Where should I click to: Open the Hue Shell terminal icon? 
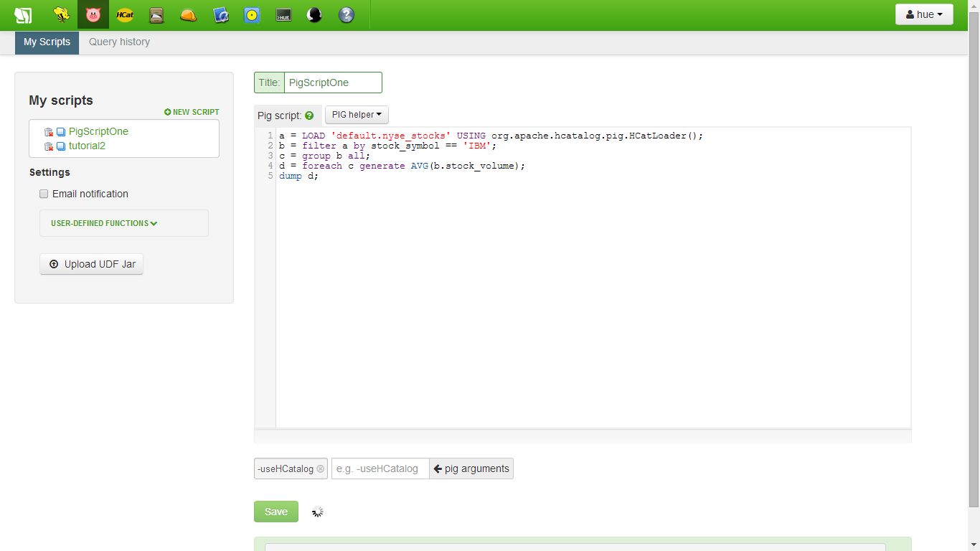(283, 14)
